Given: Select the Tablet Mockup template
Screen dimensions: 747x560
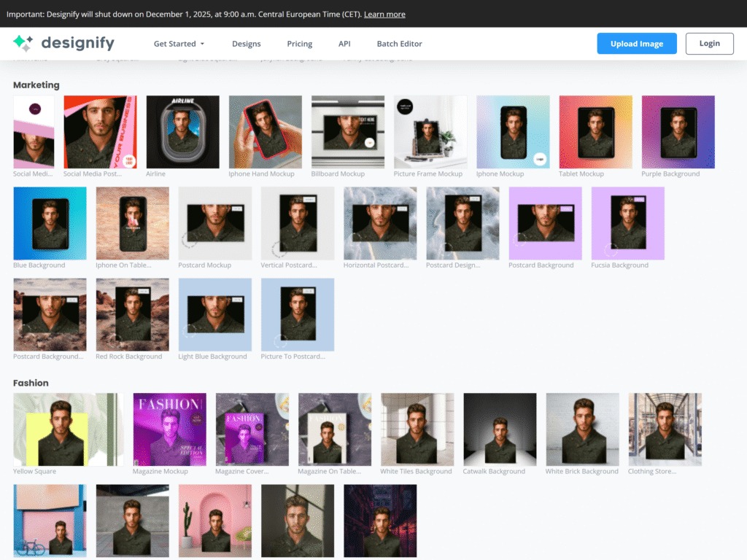Looking at the screenshot, I should pos(595,131).
